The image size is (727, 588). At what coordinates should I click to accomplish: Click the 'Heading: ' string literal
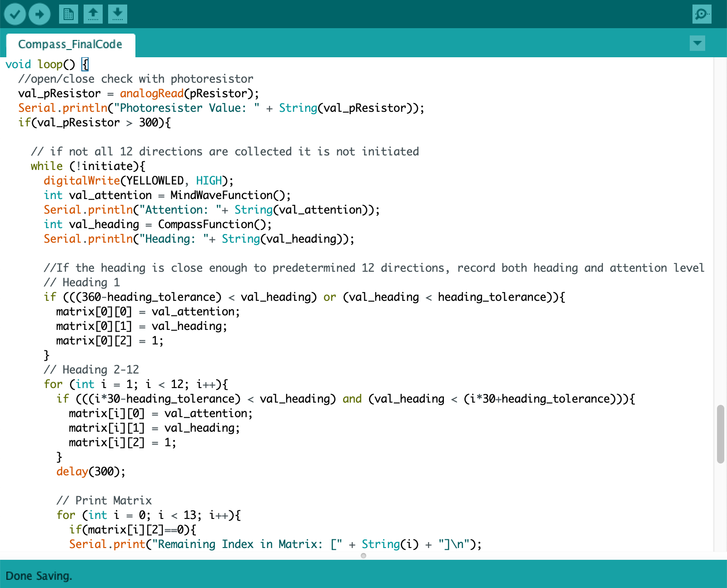pos(174,239)
